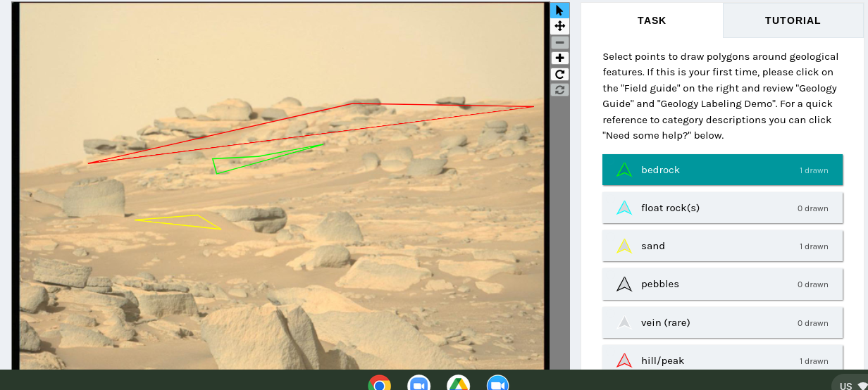Viewport: 868px width, 390px height.
Task: Click the zoom in plus button
Action: [x=559, y=58]
